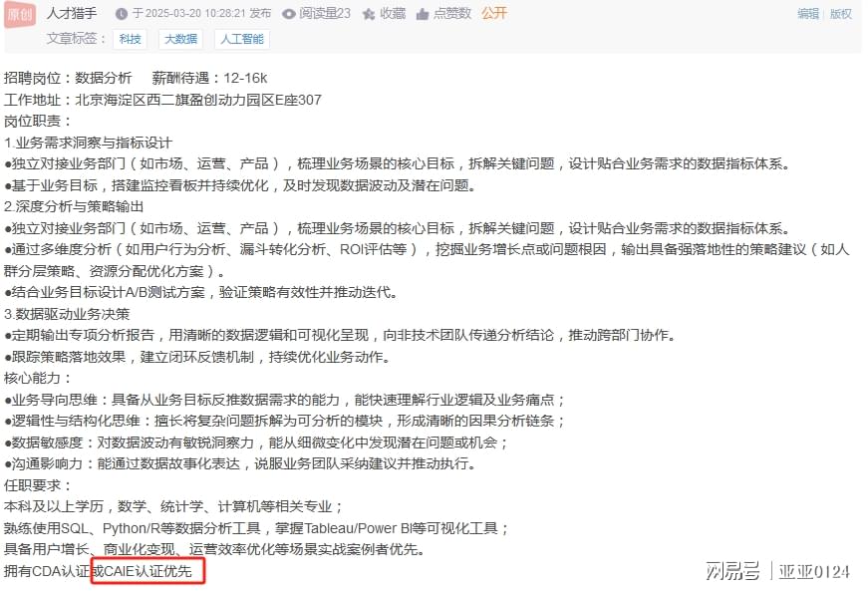Select the 大数据 article tag
The height and width of the screenshot is (591, 868).
tap(181, 39)
